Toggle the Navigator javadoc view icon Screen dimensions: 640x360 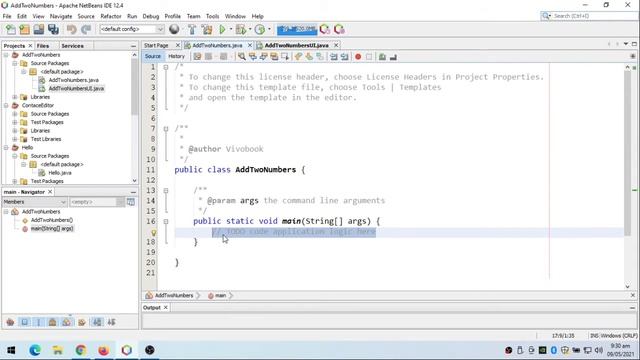point(131,202)
